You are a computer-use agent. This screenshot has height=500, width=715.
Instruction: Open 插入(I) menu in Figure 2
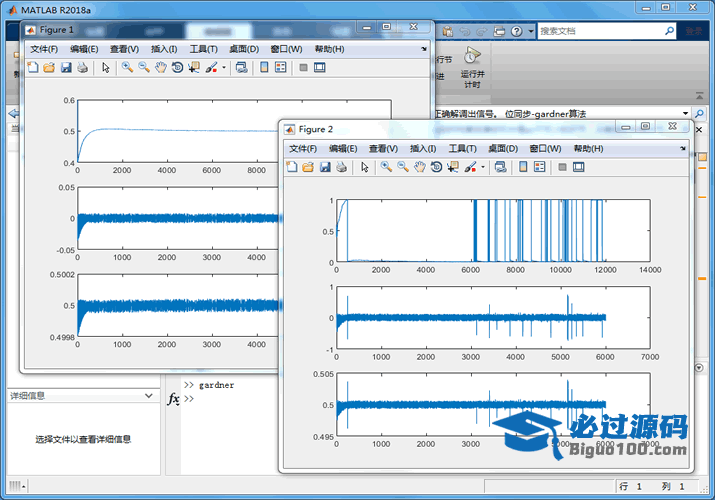[423, 149]
